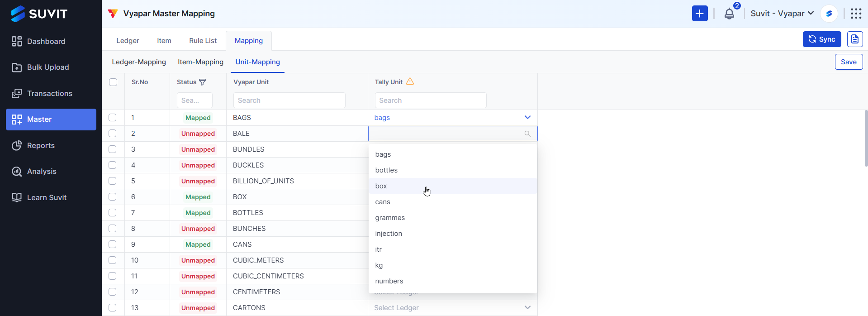Screen dimensions: 868x316
Task: Click the Suvit logo in sidebar
Action: pyautogui.click(x=39, y=14)
